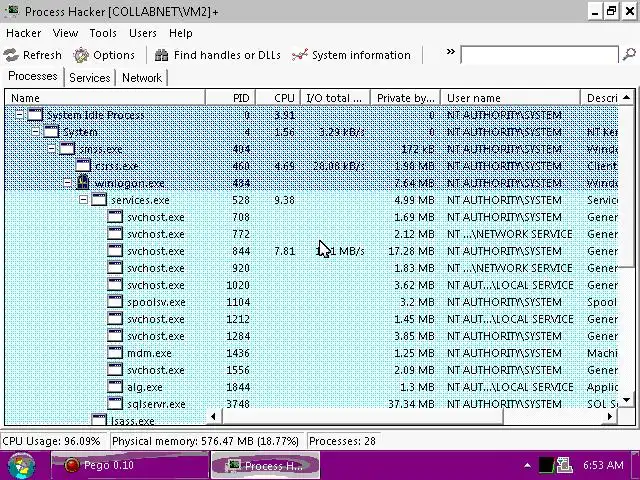Switch to the Services tab
Viewport: 640px width, 480px height.
click(89, 78)
